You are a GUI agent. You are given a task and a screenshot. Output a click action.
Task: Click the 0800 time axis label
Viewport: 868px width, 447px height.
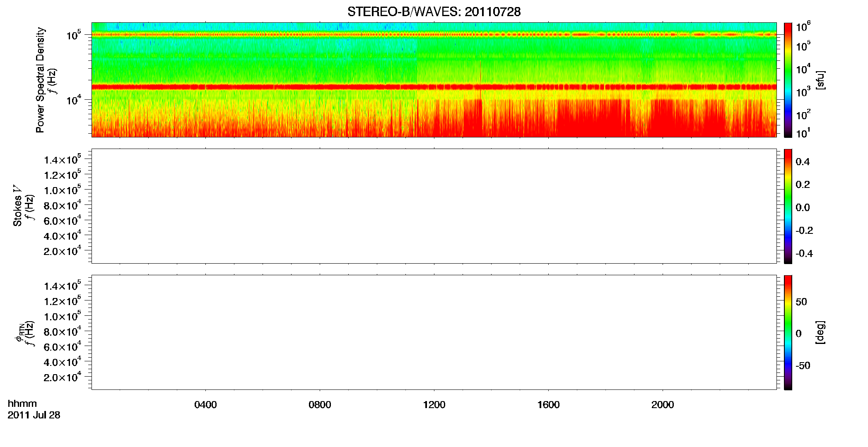(x=320, y=405)
